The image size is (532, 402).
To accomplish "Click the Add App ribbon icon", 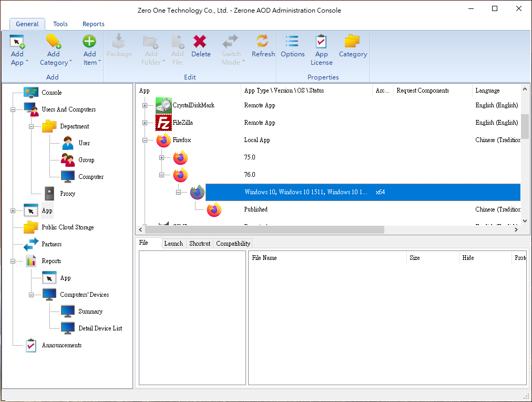I will [17, 42].
